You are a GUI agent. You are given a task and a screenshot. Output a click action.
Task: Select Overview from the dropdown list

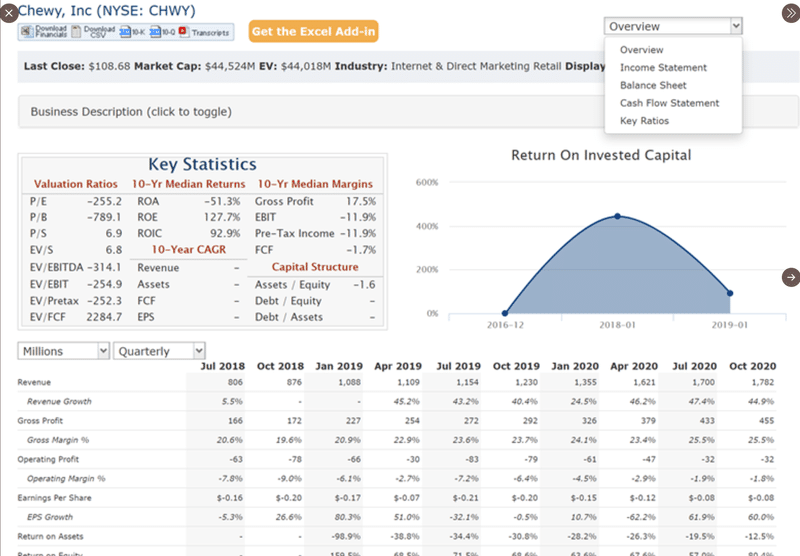tap(641, 49)
